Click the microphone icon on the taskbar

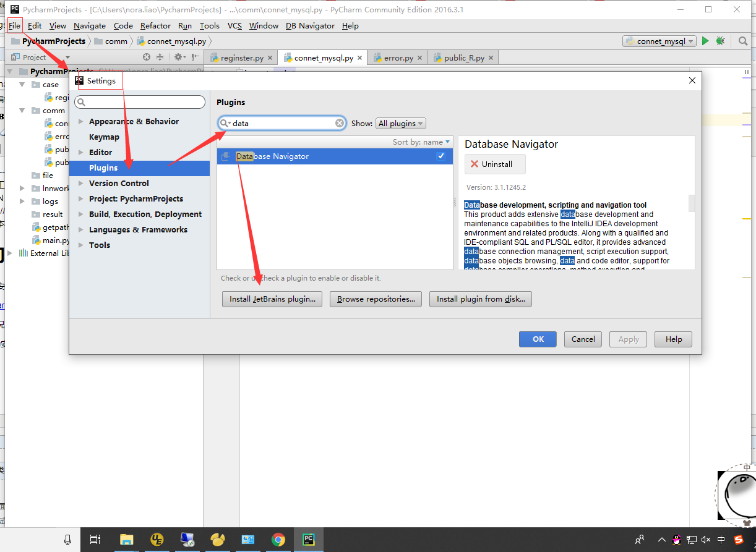(x=67, y=540)
